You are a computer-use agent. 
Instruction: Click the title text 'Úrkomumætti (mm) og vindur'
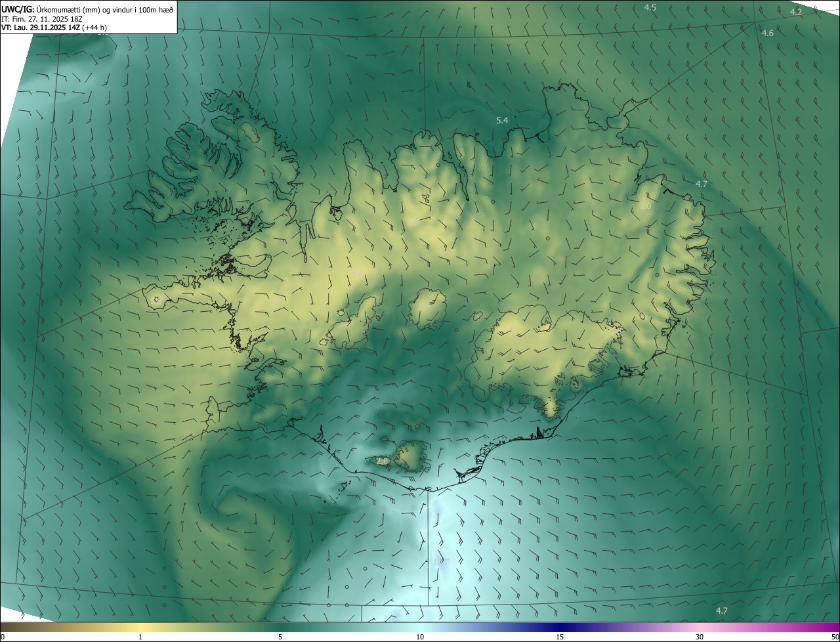tap(84, 9)
